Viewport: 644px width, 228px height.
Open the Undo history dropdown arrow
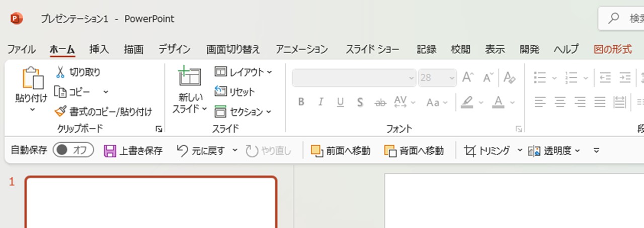pyautogui.click(x=235, y=150)
